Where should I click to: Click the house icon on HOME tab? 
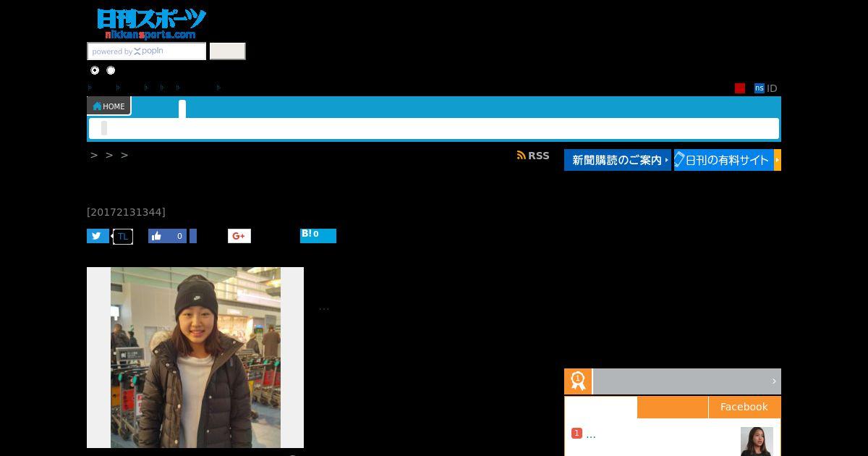click(x=97, y=106)
